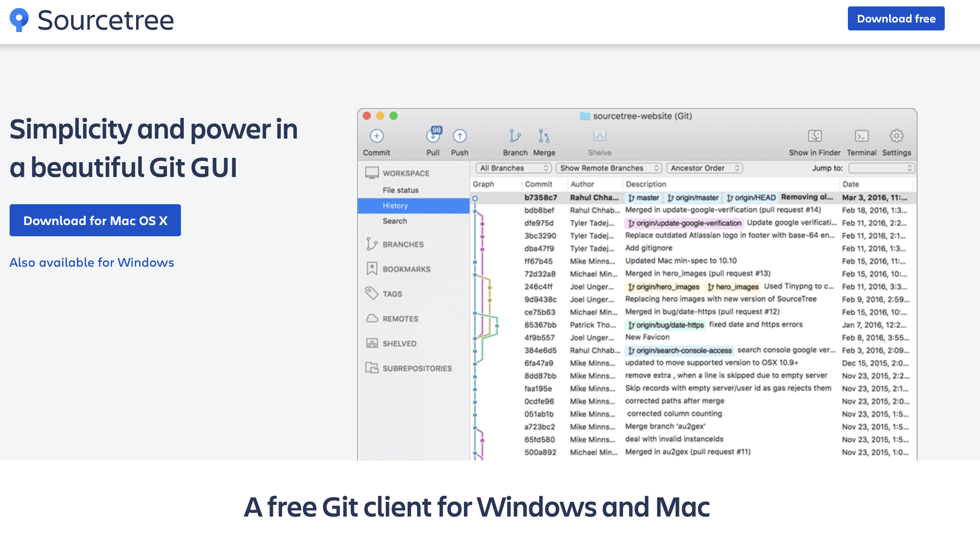
Task: Select commit b7358c7 row
Action: 540,198
